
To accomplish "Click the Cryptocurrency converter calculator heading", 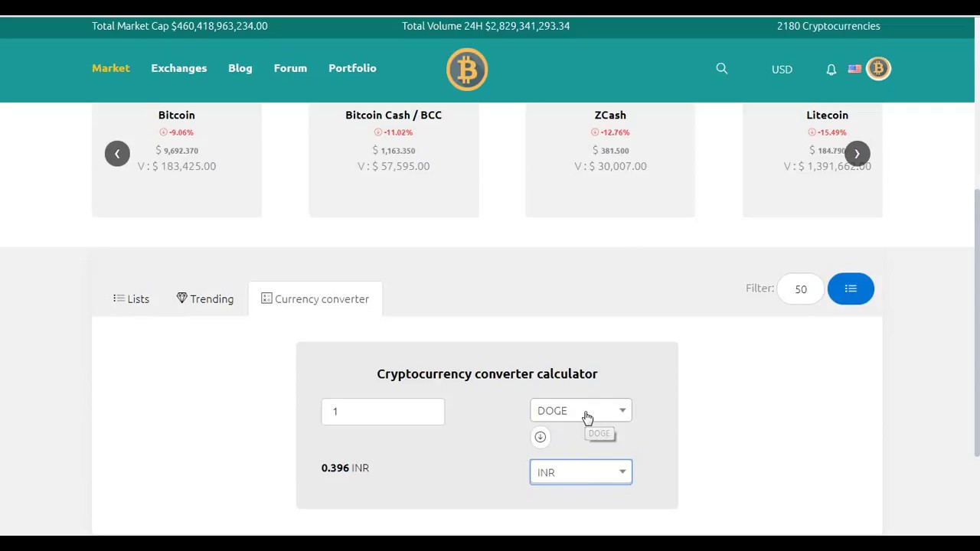I will (487, 373).
